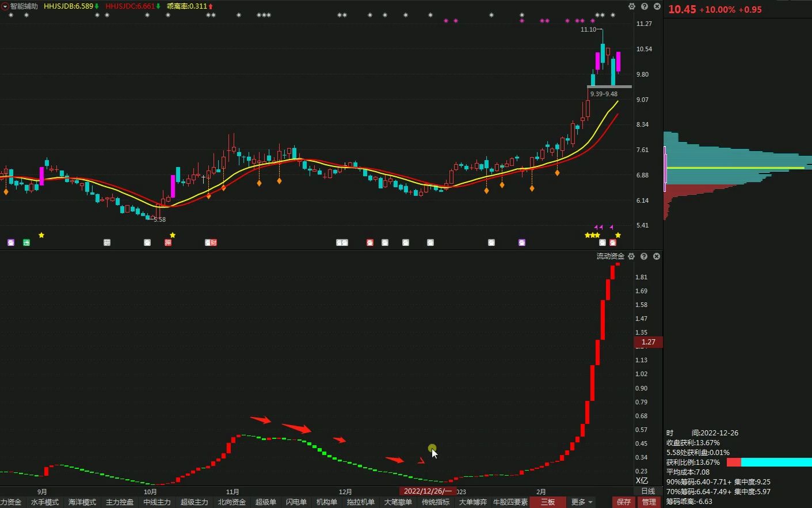The image size is (812, 508).
Task: Select the 北向资金 indicator tab
Action: tap(232, 502)
